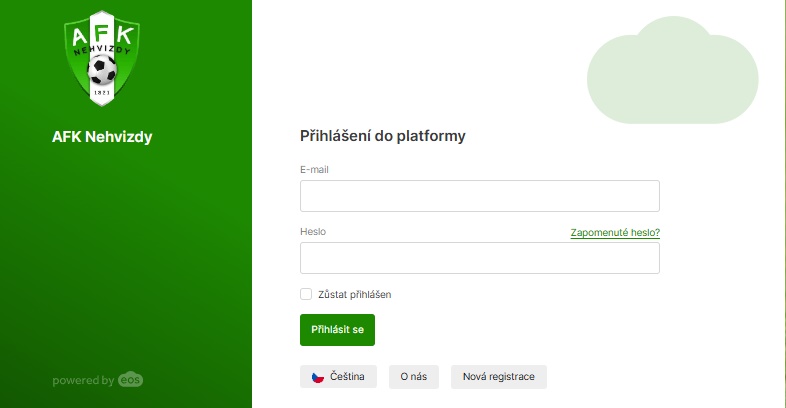The height and width of the screenshot is (408, 786).
Task: Click the 'Zůstat přihlášen' label text
Action: tap(355, 295)
